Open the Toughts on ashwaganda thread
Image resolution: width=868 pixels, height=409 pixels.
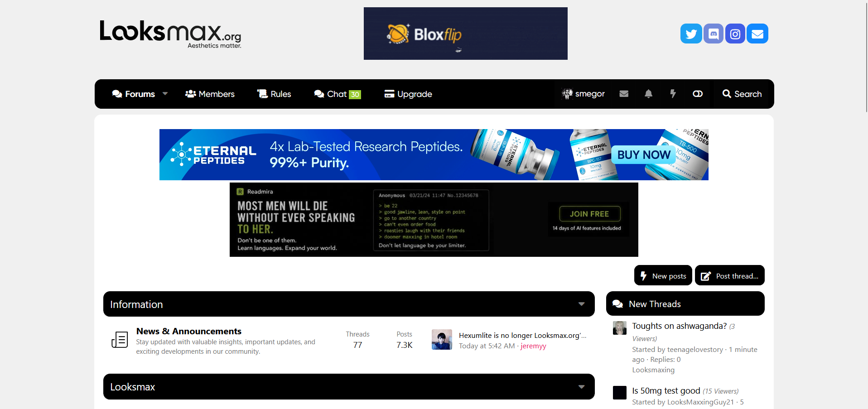[x=679, y=326]
